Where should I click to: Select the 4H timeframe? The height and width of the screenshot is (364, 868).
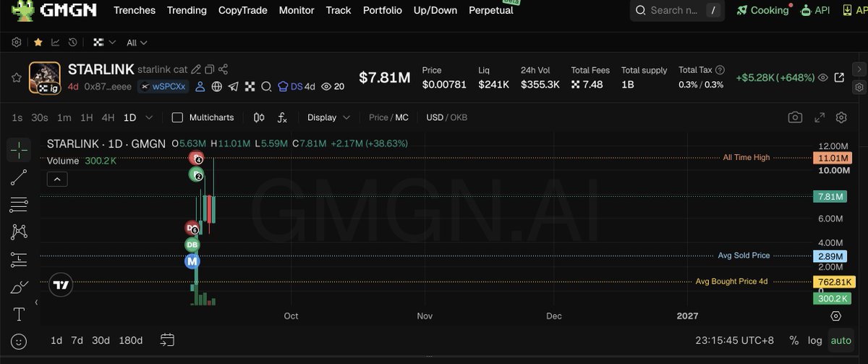108,117
